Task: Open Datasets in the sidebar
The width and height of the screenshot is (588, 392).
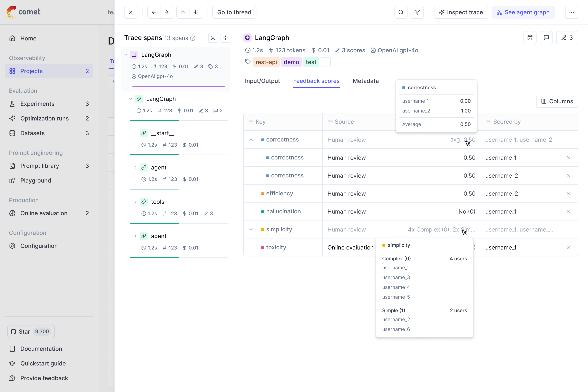Action: click(32, 133)
